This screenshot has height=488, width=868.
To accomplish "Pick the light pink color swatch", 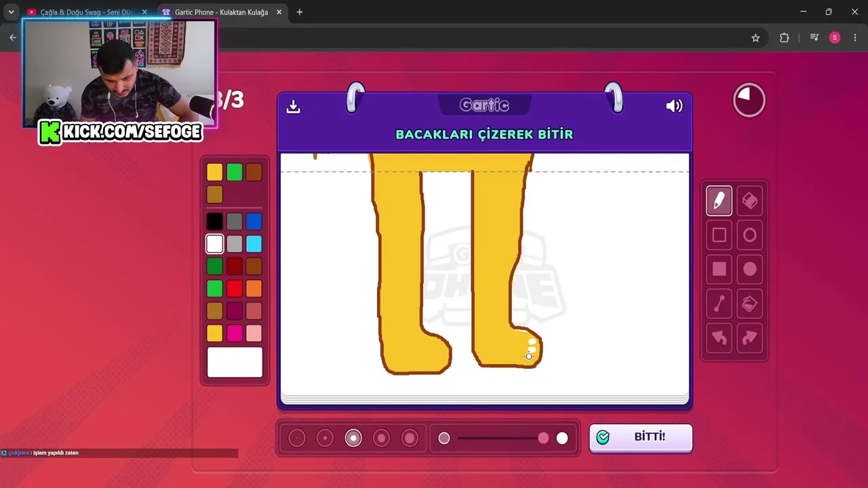I will pos(254,333).
